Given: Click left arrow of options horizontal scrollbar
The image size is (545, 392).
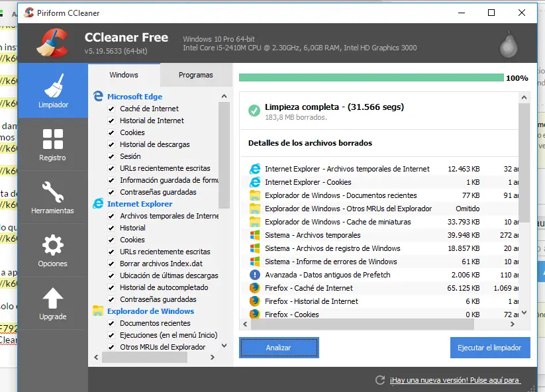Looking at the screenshot, I should point(96,357).
